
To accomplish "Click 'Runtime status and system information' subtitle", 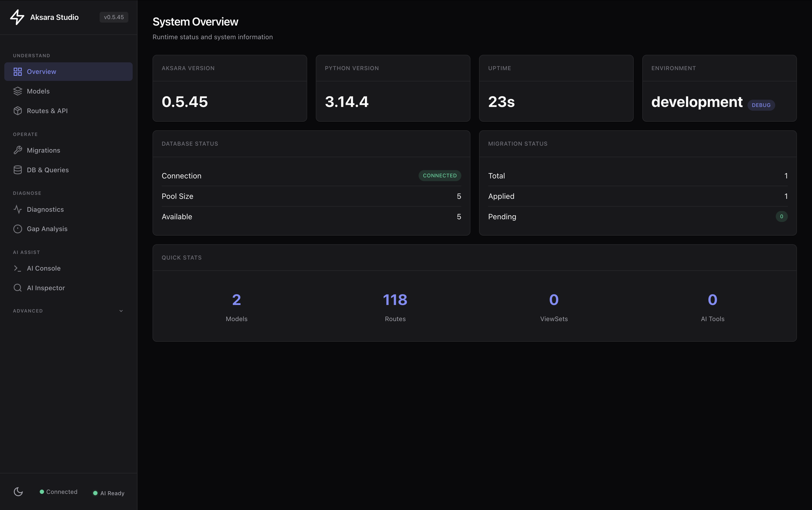I will click(x=212, y=37).
